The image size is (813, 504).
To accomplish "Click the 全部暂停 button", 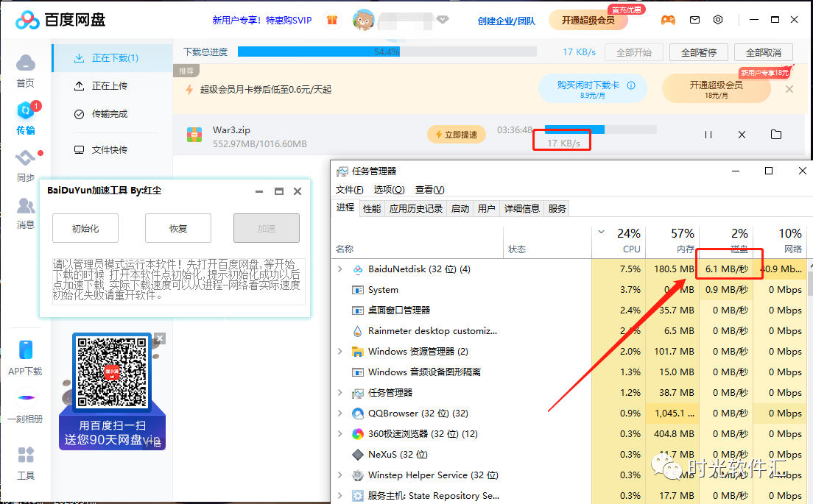I will tap(698, 52).
